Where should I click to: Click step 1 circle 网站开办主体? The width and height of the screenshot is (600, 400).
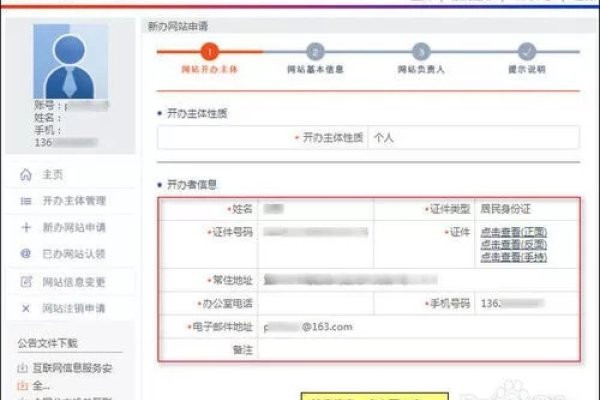(x=209, y=52)
